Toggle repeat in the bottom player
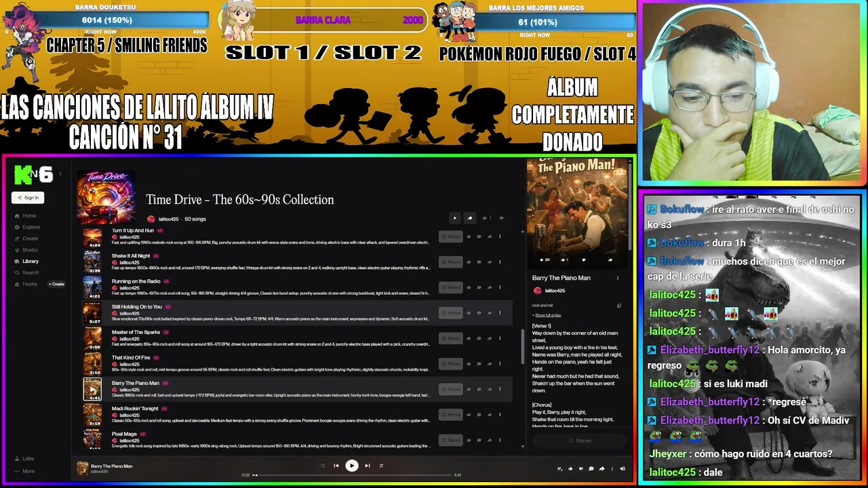This screenshot has height=488, width=868. 381,466
